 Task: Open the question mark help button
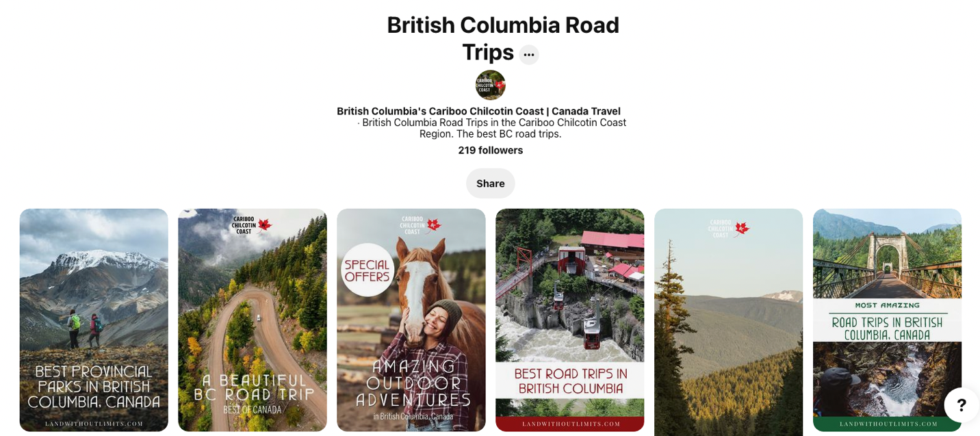pyautogui.click(x=961, y=405)
